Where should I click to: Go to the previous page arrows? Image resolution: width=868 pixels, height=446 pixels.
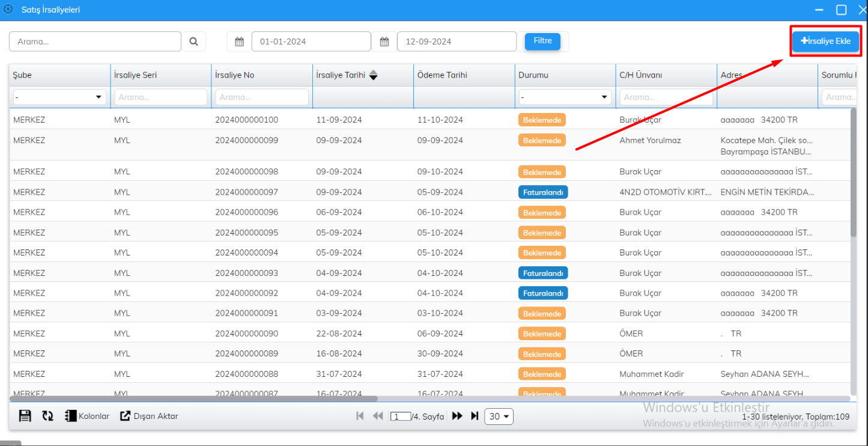tap(378, 416)
